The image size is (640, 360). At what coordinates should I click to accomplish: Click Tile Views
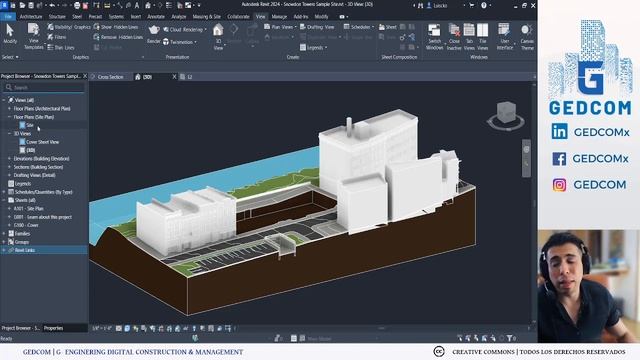pyautogui.click(x=482, y=37)
